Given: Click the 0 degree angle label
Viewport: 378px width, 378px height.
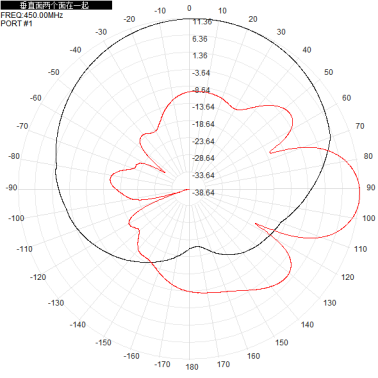Looking at the screenshot, I should pos(189,8).
